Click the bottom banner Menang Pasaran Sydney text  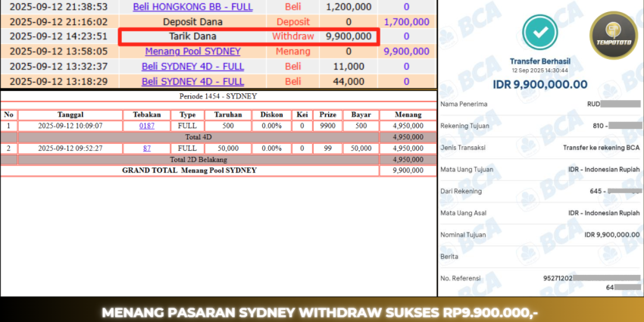320,313
